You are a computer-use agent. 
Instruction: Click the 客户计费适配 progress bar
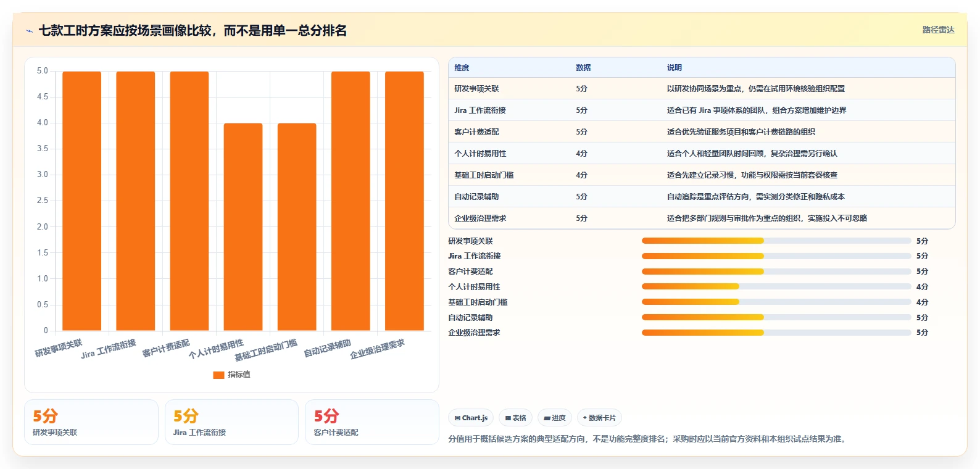[x=776, y=272]
